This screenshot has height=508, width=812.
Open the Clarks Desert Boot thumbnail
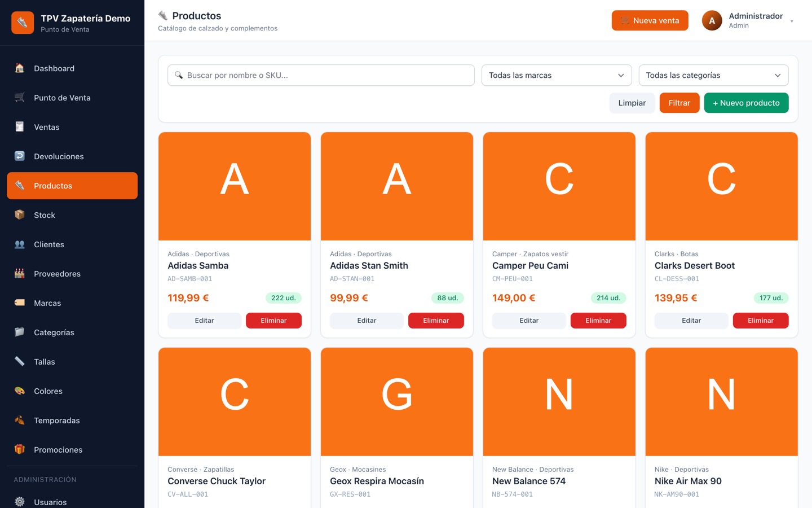tap(721, 186)
